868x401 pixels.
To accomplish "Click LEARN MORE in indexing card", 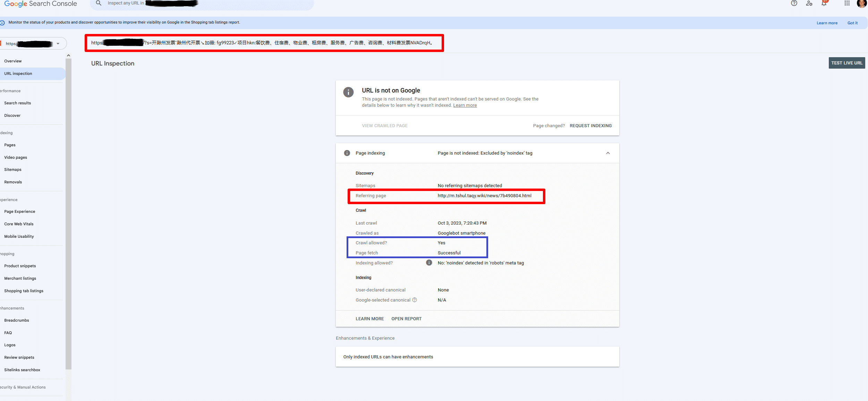I will pos(369,319).
